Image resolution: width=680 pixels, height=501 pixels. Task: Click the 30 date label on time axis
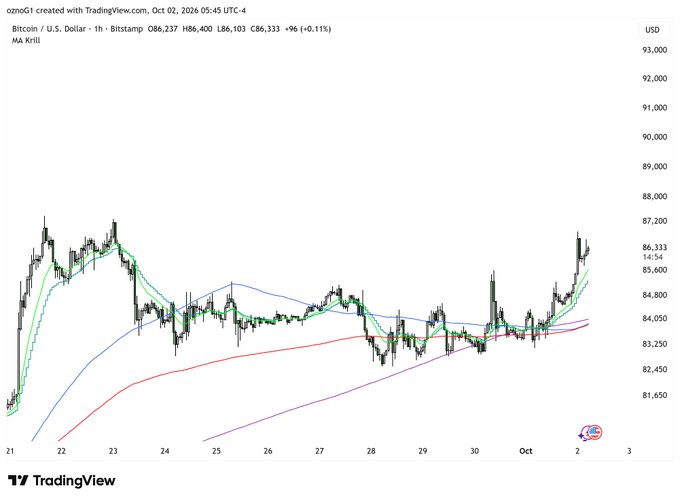click(474, 451)
